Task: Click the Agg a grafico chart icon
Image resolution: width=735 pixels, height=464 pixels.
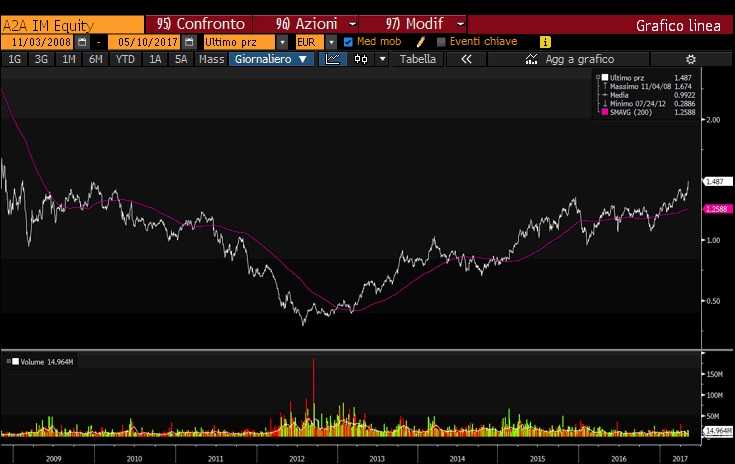Action: point(531,59)
